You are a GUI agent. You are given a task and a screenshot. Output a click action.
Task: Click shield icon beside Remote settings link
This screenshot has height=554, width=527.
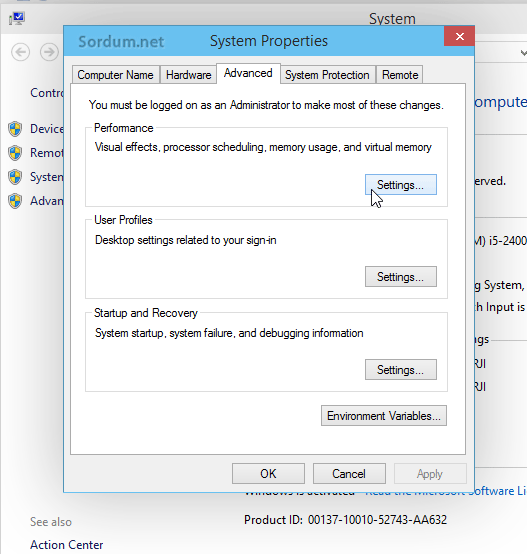(15, 153)
